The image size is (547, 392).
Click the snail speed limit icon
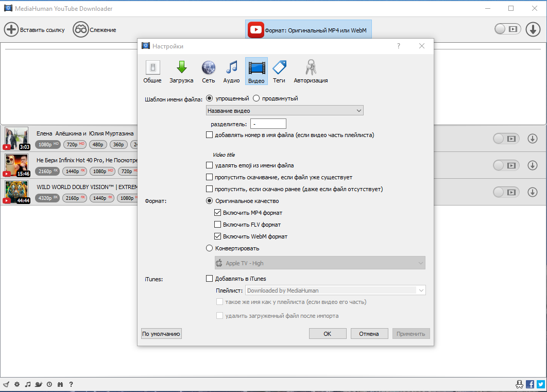point(39,384)
